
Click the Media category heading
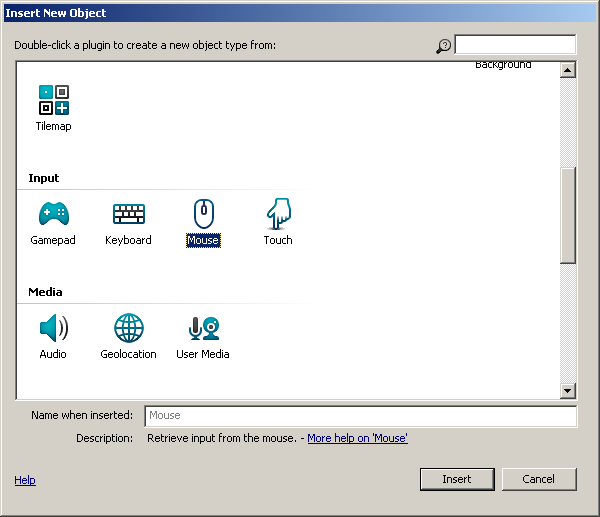click(x=45, y=292)
